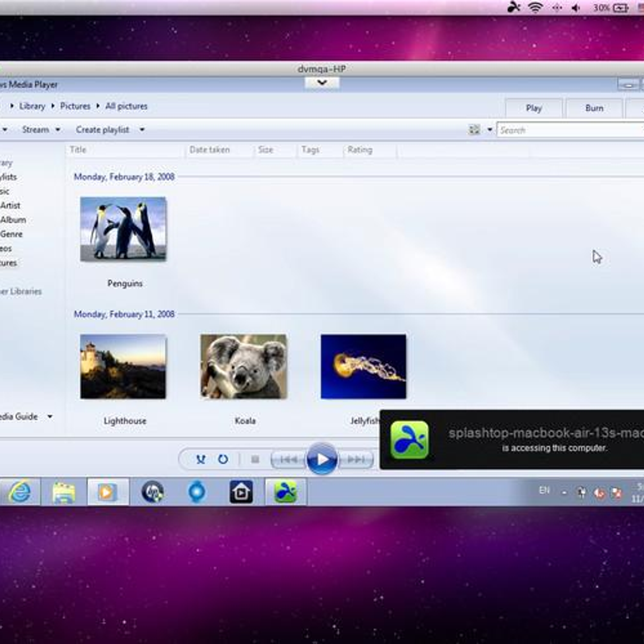644x644 pixels.
Task: Click the stop playback button
Action: click(x=255, y=459)
